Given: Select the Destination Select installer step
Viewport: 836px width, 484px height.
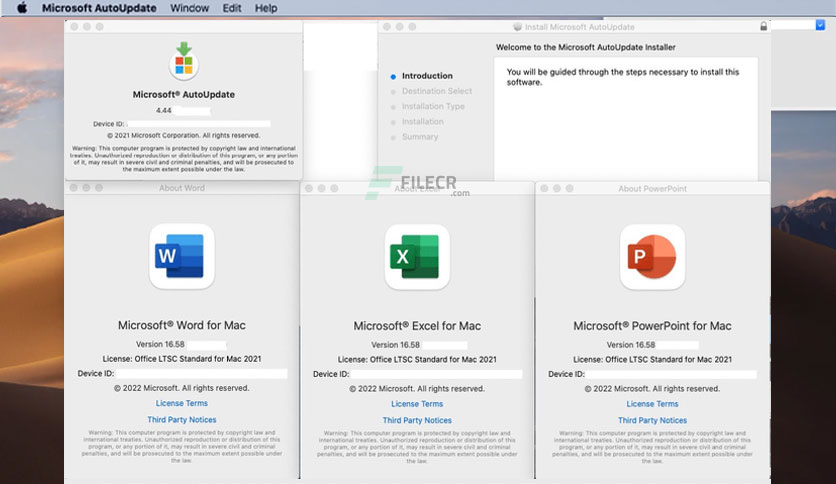Looking at the screenshot, I should tap(437, 91).
